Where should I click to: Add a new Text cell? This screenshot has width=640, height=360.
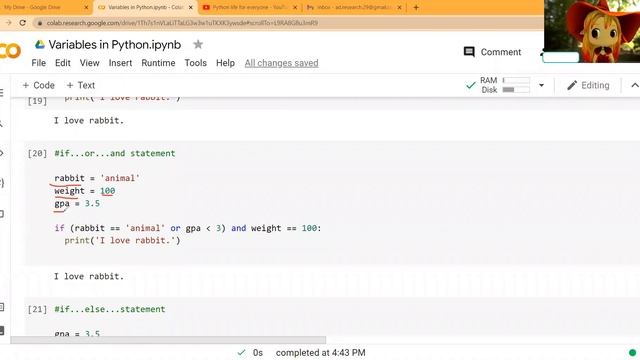pos(80,85)
